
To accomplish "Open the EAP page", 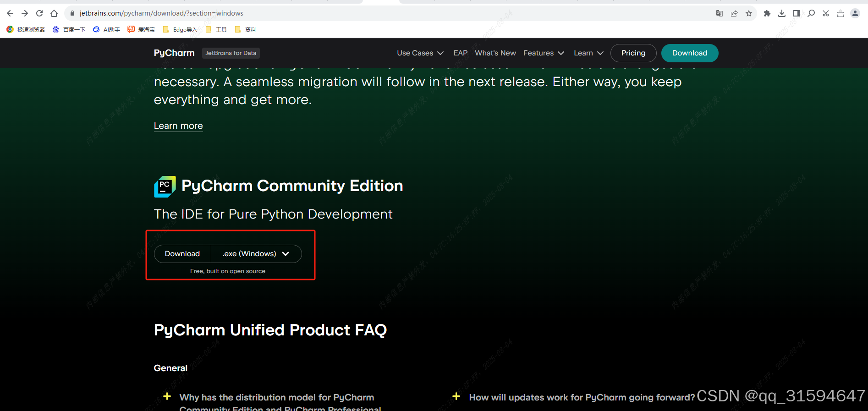I will point(461,53).
